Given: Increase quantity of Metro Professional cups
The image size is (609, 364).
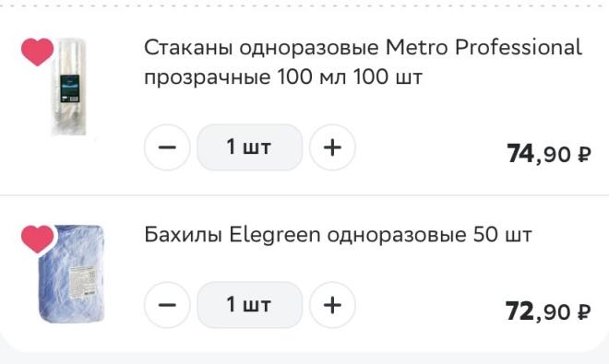Looking at the screenshot, I should click(x=332, y=147).
